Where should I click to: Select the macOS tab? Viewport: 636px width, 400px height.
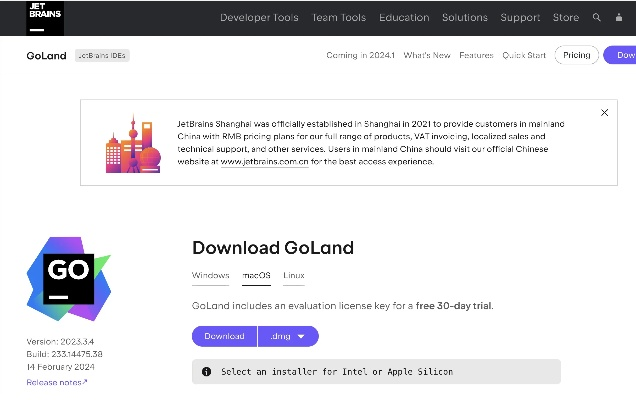pos(257,275)
